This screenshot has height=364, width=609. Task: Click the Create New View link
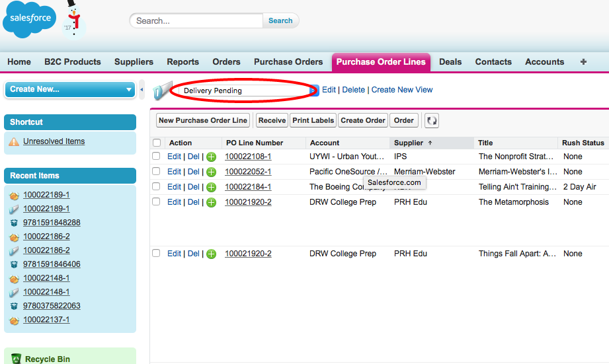[402, 90]
